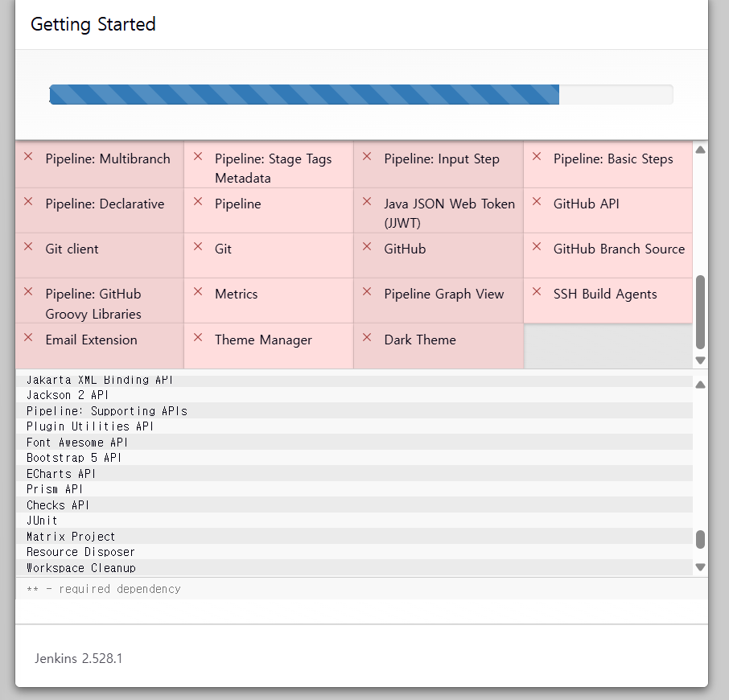Select the Resource Disposer log line

tap(354, 552)
